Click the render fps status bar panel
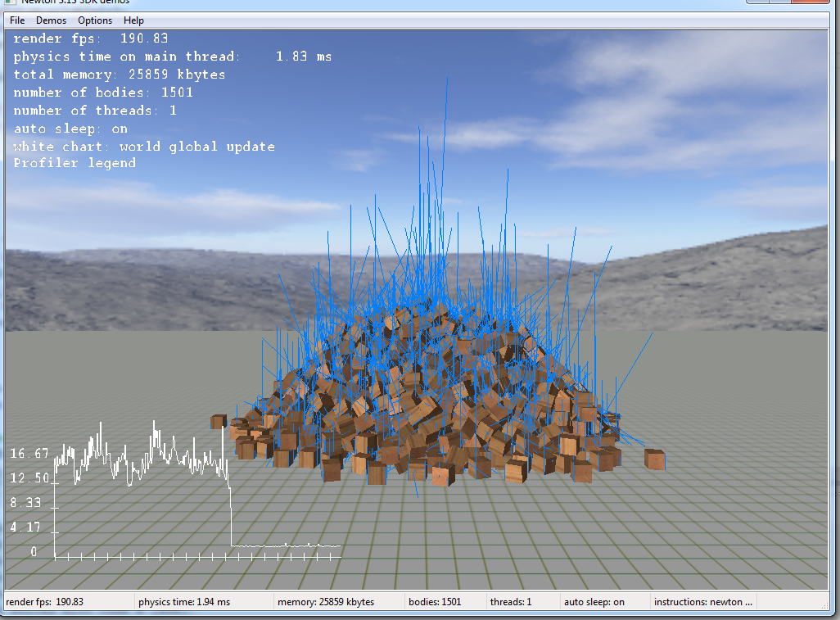840x620 pixels. pyautogui.click(x=45, y=602)
